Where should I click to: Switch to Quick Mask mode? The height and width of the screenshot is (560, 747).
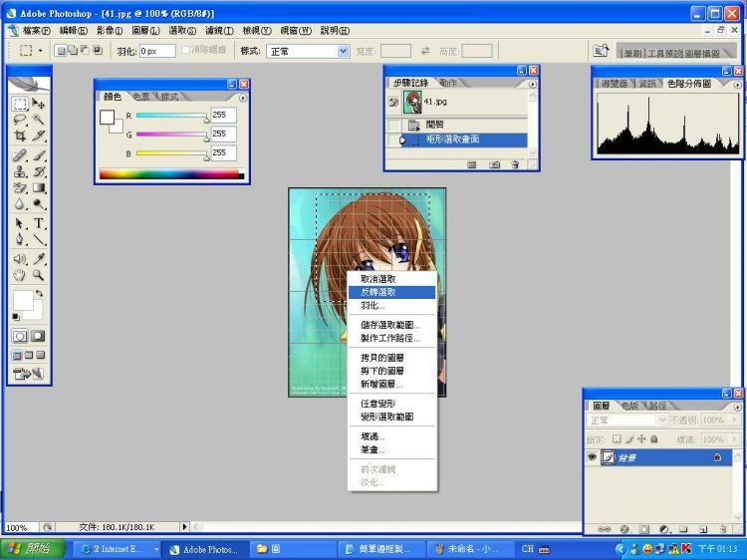tap(38, 336)
